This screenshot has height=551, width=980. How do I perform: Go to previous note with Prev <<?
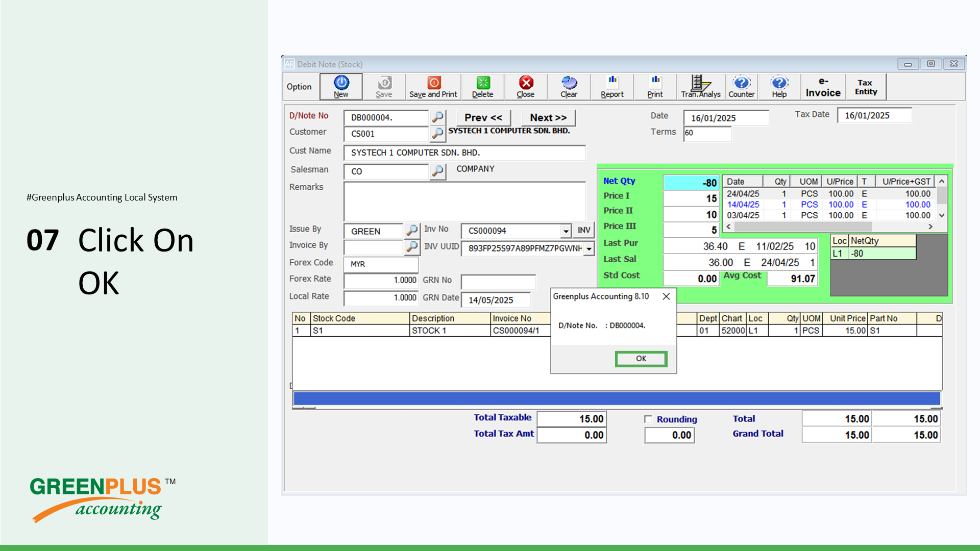click(x=483, y=118)
